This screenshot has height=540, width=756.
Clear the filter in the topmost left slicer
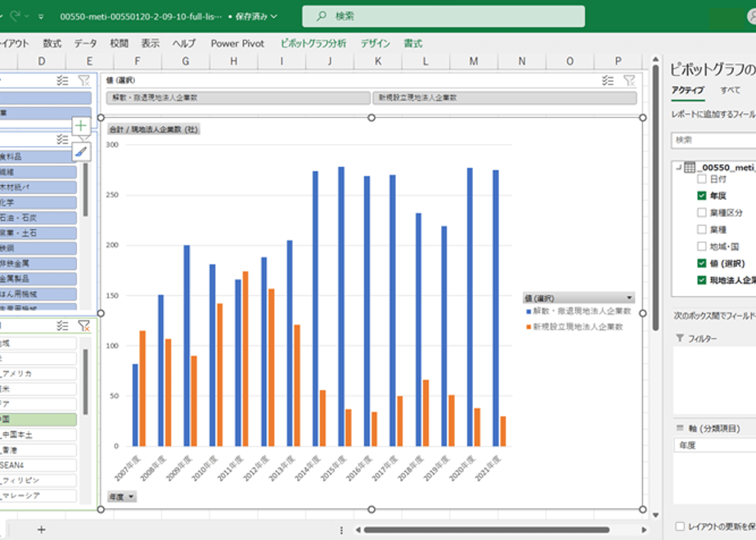(84, 80)
